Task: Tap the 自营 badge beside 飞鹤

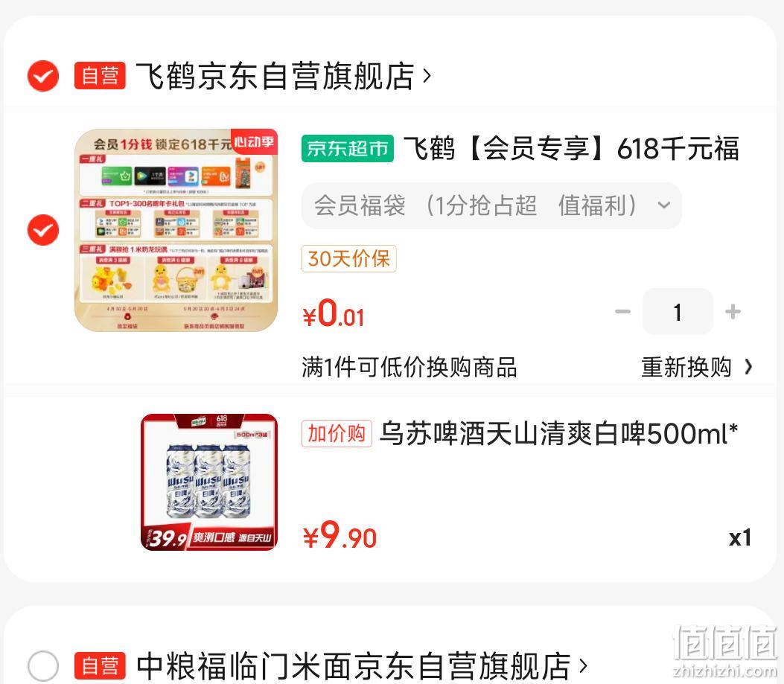Action: coord(100,76)
